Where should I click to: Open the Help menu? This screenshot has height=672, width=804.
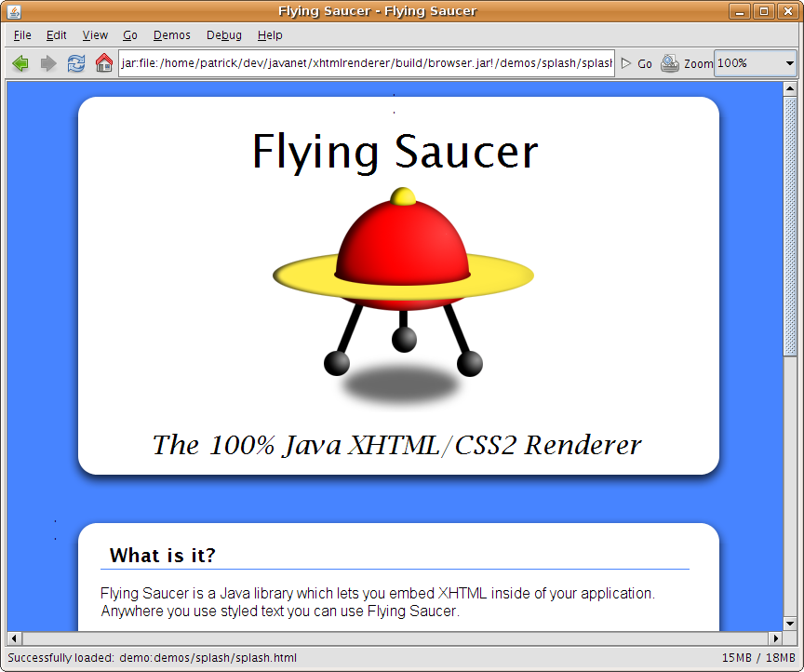point(270,34)
